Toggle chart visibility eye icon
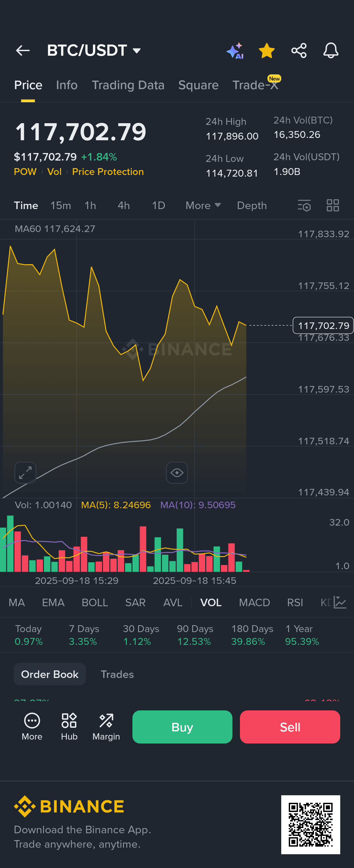This screenshot has height=868, width=354. pos(177,473)
